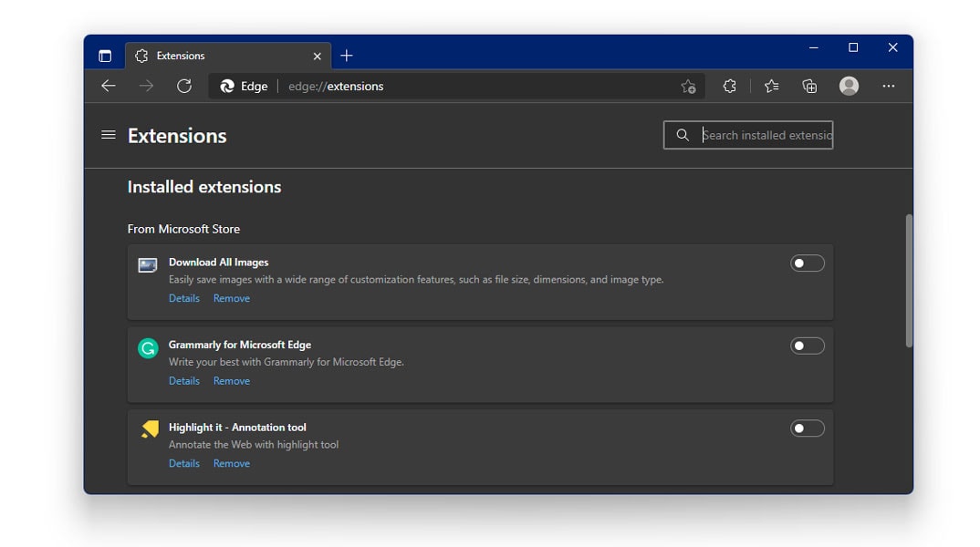Enable the Download All Images extension

point(807,263)
